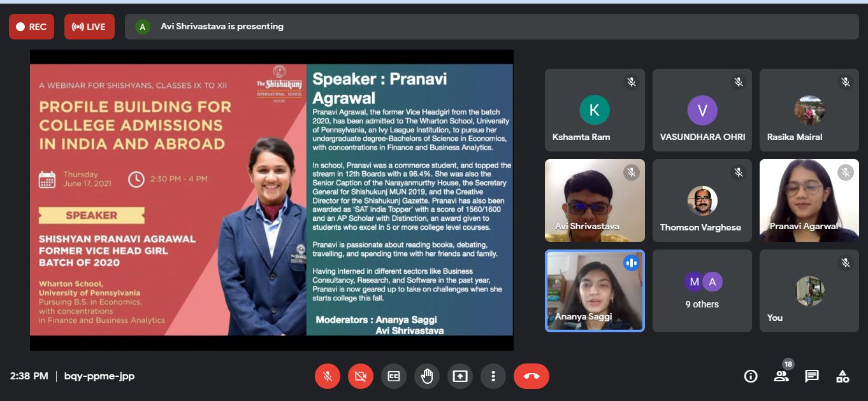Click the meeting code bqy-ppme-jpp
The width and height of the screenshot is (868, 401).
(99, 376)
